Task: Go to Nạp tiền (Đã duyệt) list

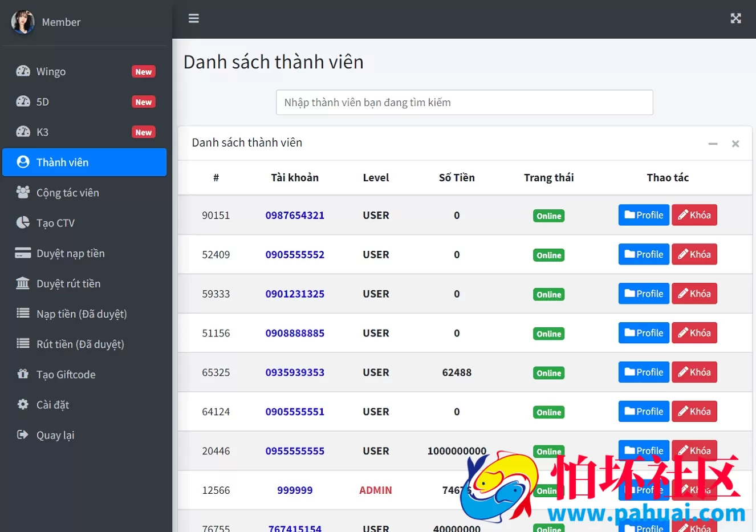Action: [x=84, y=314]
